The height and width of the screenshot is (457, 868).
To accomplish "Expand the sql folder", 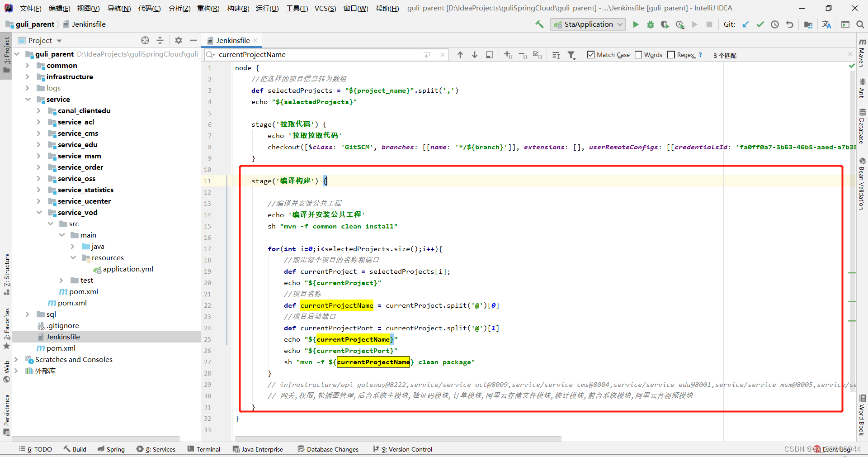I will pos(27,314).
